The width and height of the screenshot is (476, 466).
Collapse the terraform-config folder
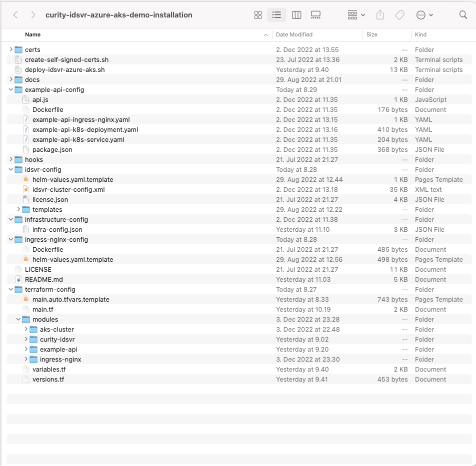tap(11, 289)
